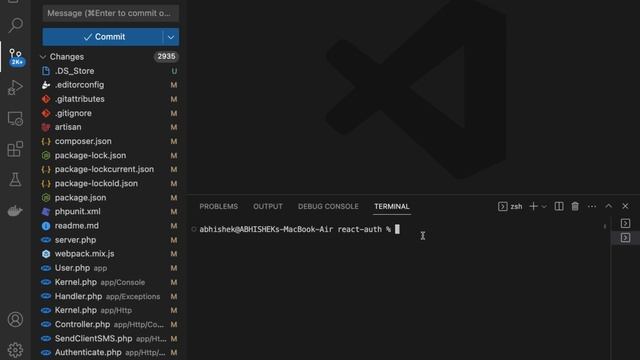The height and width of the screenshot is (360, 640).
Task: Select the TERMINAL tab
Action: coord(392,207)
